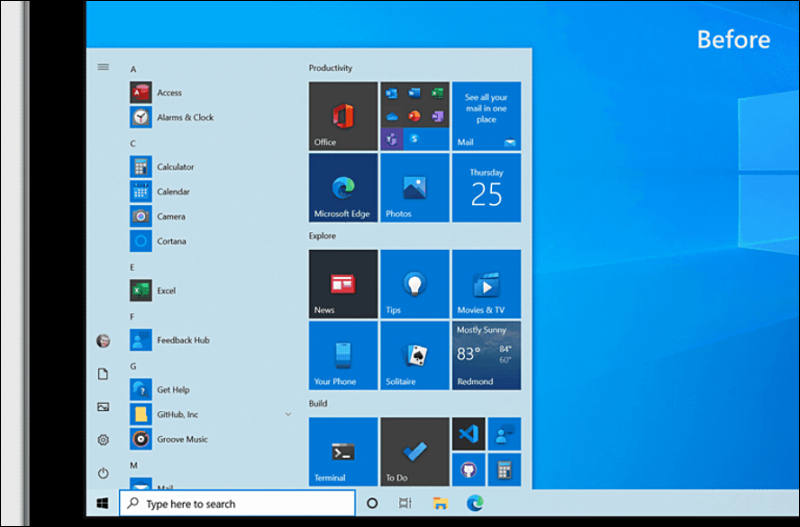This screenshot has width=800, height=527.
Task: Open the Office apps folder tile
Action: pyautogui.click(x=415, y=116)
